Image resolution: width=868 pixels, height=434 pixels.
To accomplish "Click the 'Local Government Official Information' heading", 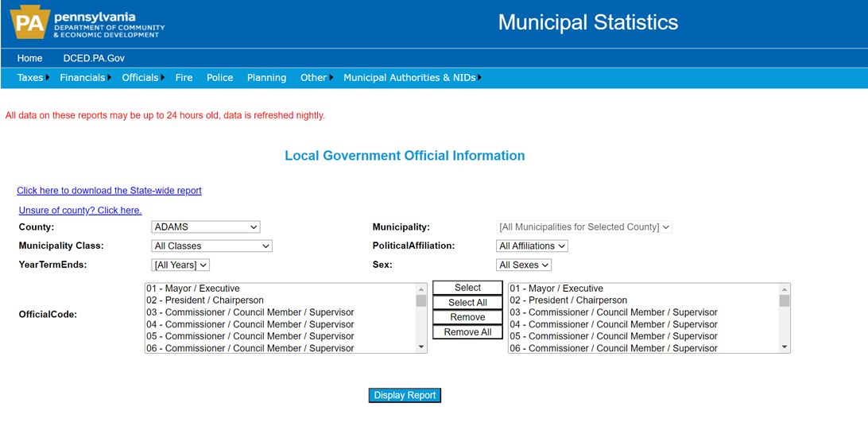I will [x=405, y=156].
